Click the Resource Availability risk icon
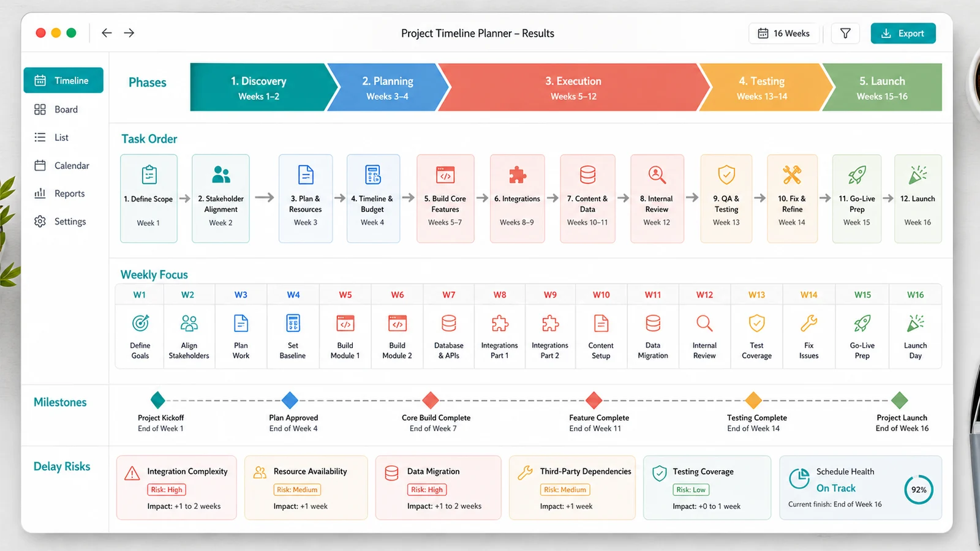The height and width of the screenshot is (551, 980). click(x=260, y=472)
